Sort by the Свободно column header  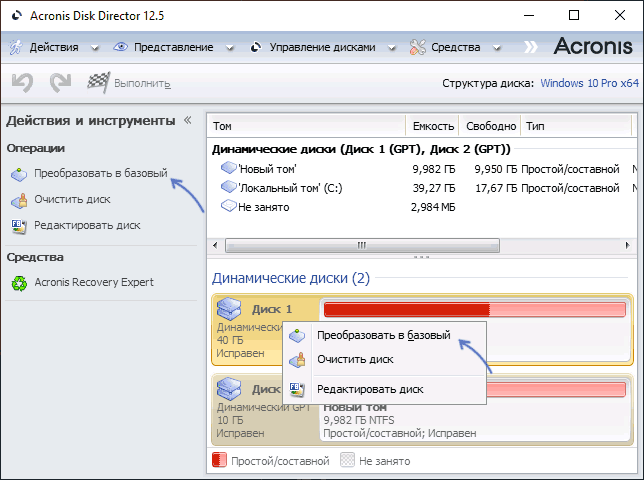[490, 126]
